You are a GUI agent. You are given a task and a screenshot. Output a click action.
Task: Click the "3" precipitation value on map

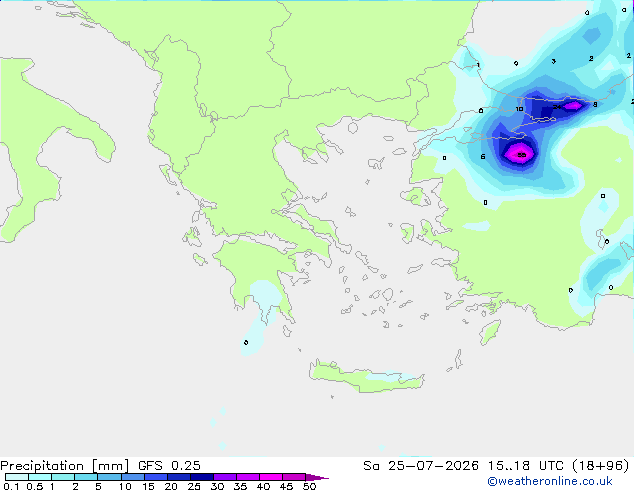tap(554, 61)
